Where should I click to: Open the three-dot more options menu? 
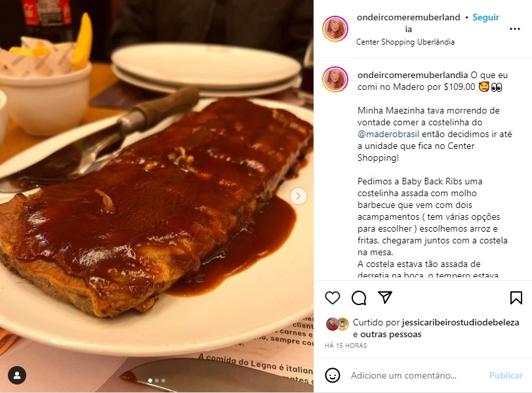(x=515, y=29)
